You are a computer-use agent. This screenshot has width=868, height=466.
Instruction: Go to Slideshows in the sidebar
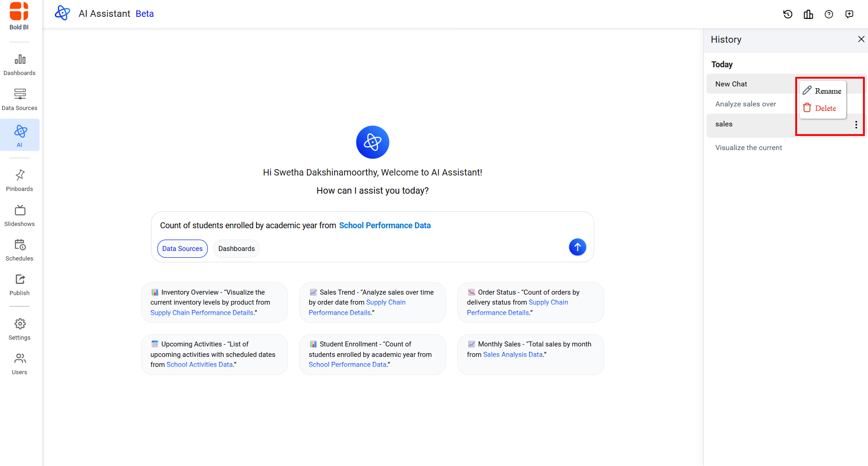pyautogui.click(x=20, y=215)
